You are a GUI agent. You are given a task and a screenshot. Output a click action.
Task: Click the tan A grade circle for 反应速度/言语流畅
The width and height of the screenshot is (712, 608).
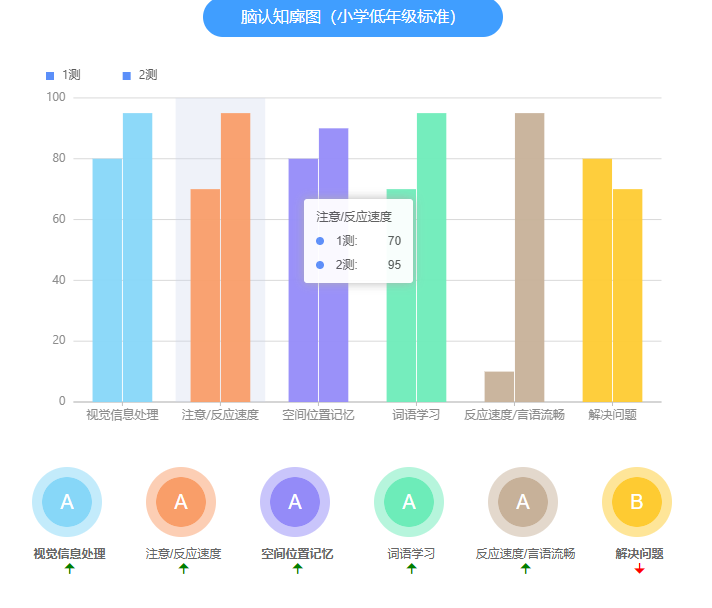[x=523, y=502]
